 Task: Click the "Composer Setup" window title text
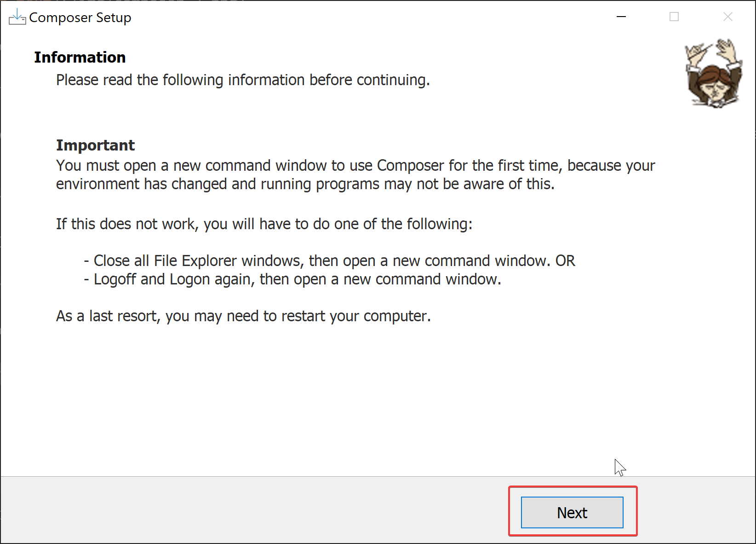[80, 17]
